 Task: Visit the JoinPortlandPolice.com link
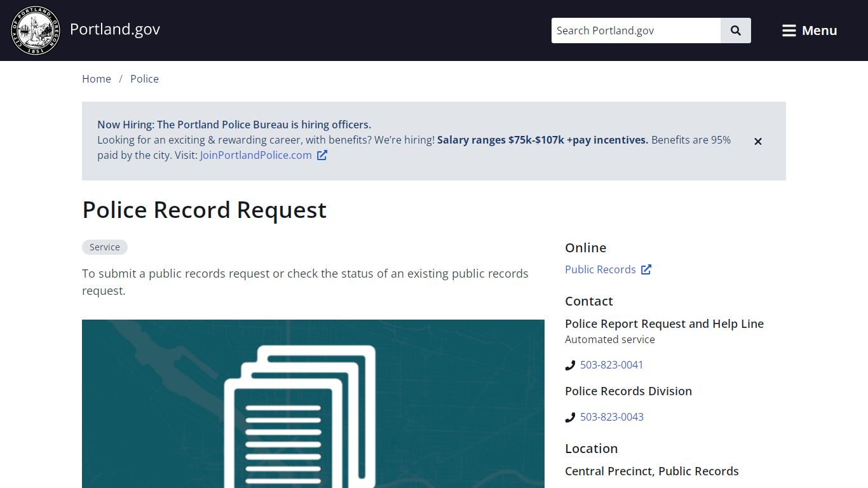tap(256, 155)
